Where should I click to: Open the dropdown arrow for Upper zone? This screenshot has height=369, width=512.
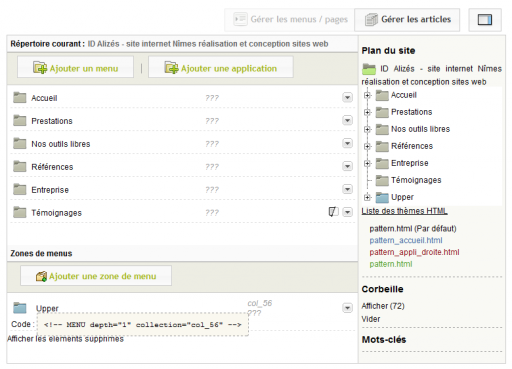click(x=347, y=308)
